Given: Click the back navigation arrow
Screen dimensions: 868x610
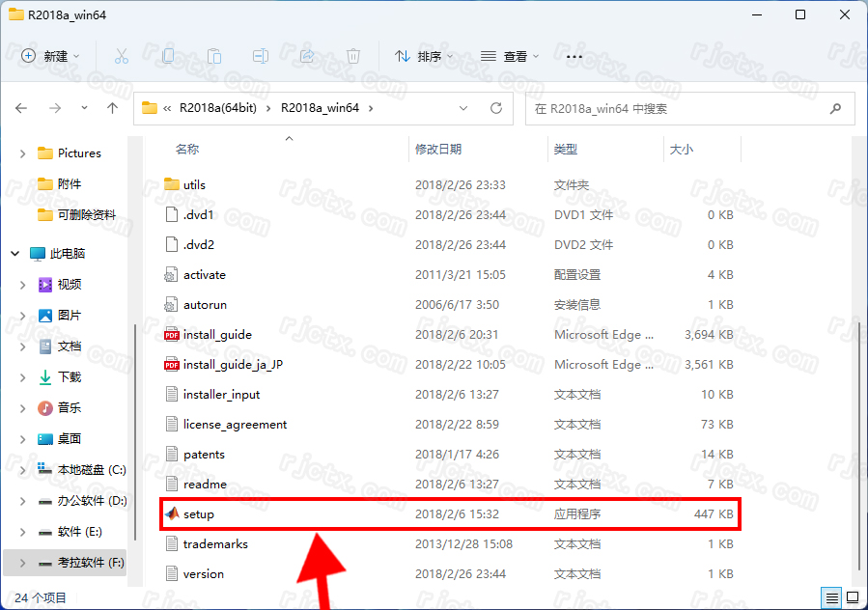Looking at the screenshot, I should tap(22, 108).
